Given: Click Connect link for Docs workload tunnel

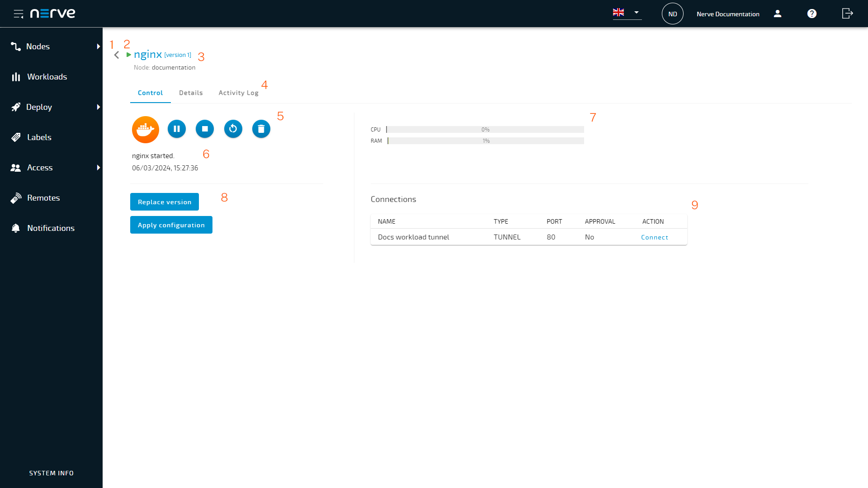Looking at the screenshot, I should point(655,237).
